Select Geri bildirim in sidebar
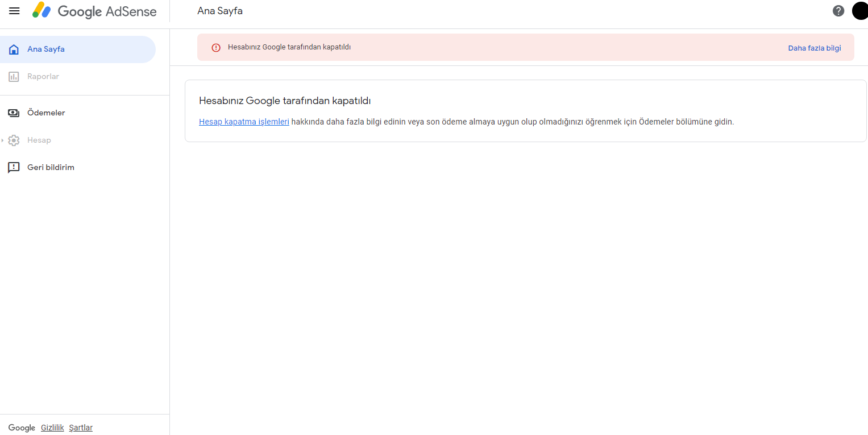 pyautogui.click(x=78, y=168)
